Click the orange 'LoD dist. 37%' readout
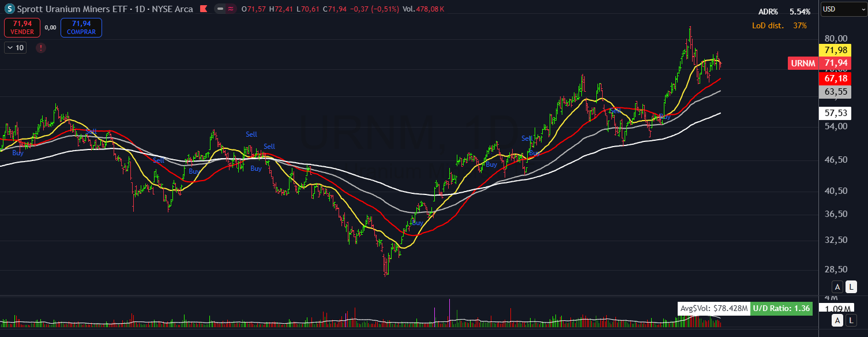The width and height of the screenshot is (868, 337). tap(780, 26)
